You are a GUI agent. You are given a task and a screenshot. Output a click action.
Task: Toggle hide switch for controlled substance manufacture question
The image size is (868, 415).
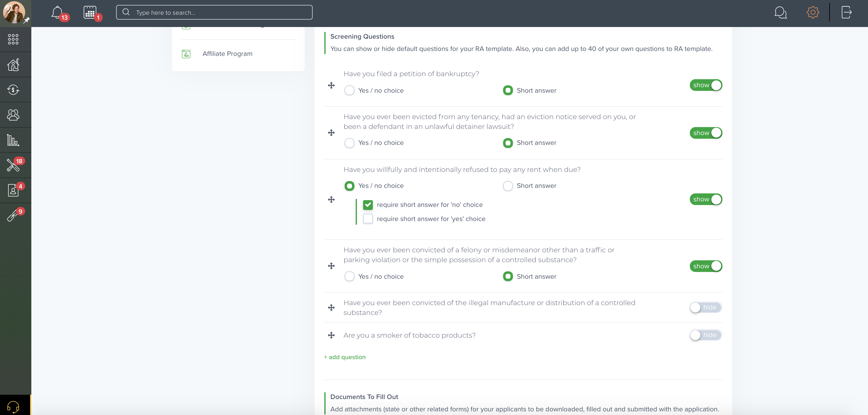click(x=706, y=307)
